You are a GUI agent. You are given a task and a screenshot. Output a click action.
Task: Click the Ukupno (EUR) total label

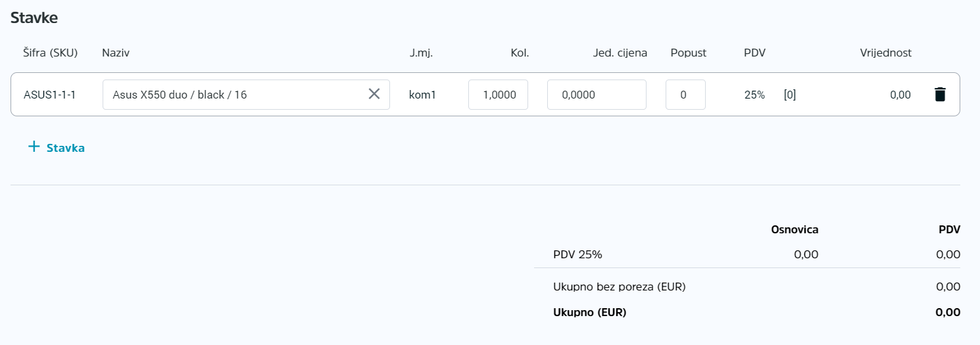point(590,313)
